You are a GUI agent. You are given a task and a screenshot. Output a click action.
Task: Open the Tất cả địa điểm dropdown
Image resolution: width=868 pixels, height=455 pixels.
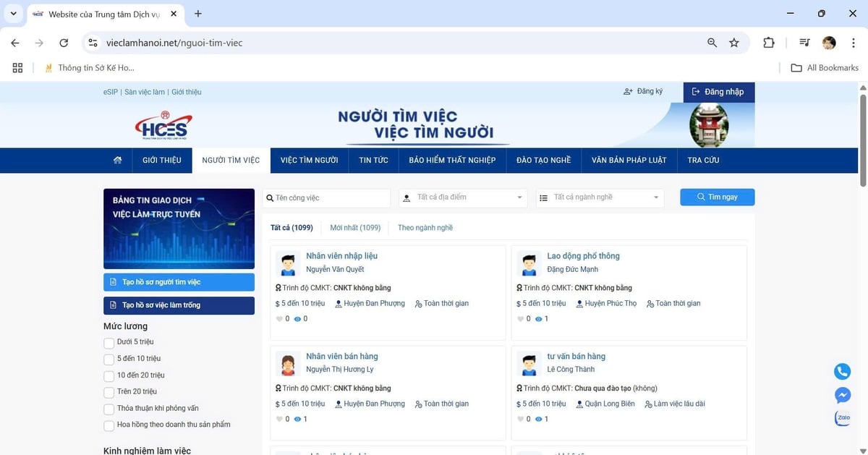[x=463, y=197]
